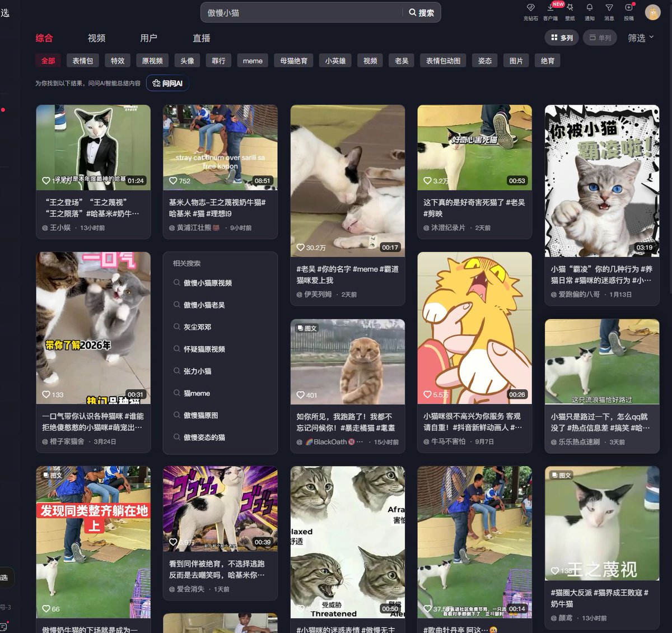Search related term 张力小猫
The image size is (672, 633).
pyautogui.click(x=197, y=371)
